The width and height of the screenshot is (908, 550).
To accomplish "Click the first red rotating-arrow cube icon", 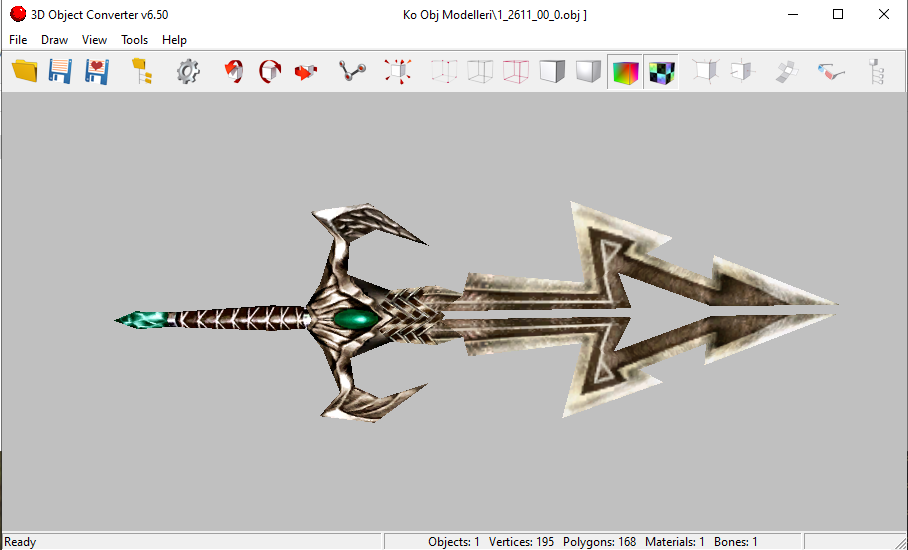I will pos(234,72).
